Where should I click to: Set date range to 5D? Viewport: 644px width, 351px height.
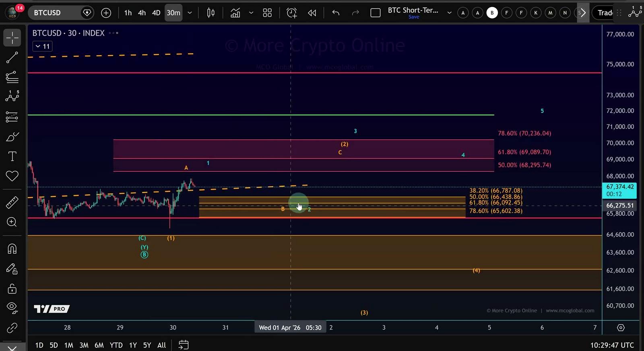pos(54,345)
